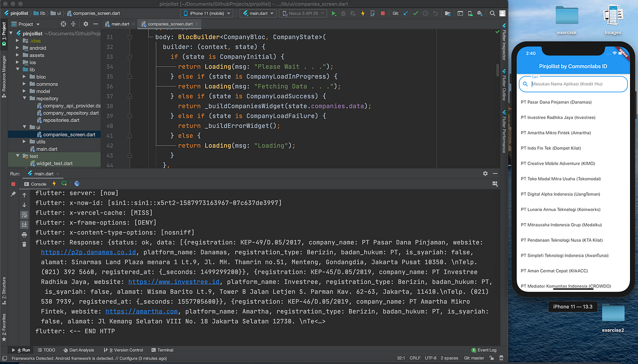
Task: Update project with the blue Git arrow
Action: pyautogui.click(x=406, y=13)
